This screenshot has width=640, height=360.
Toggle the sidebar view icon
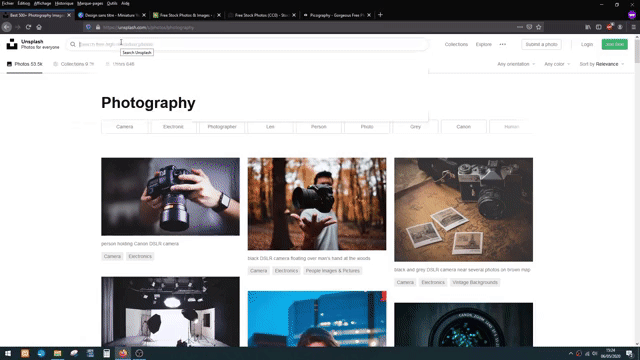tap(599, 27)
